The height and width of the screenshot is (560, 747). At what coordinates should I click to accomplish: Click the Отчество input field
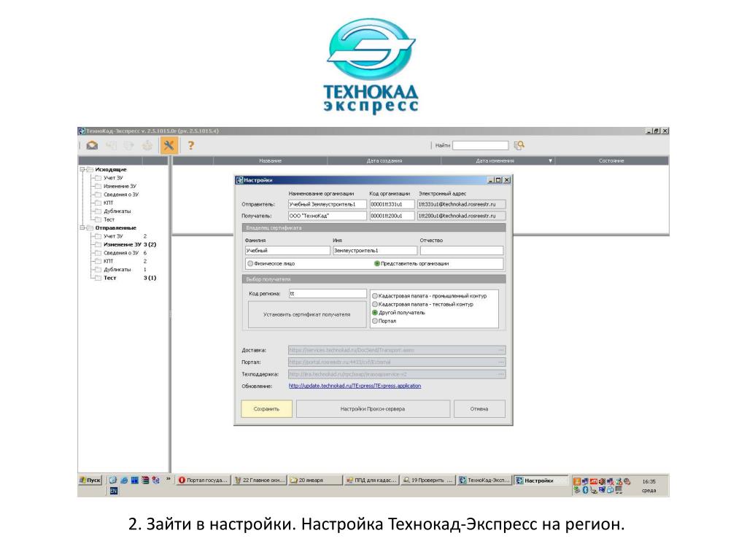[x=462, y=251]
